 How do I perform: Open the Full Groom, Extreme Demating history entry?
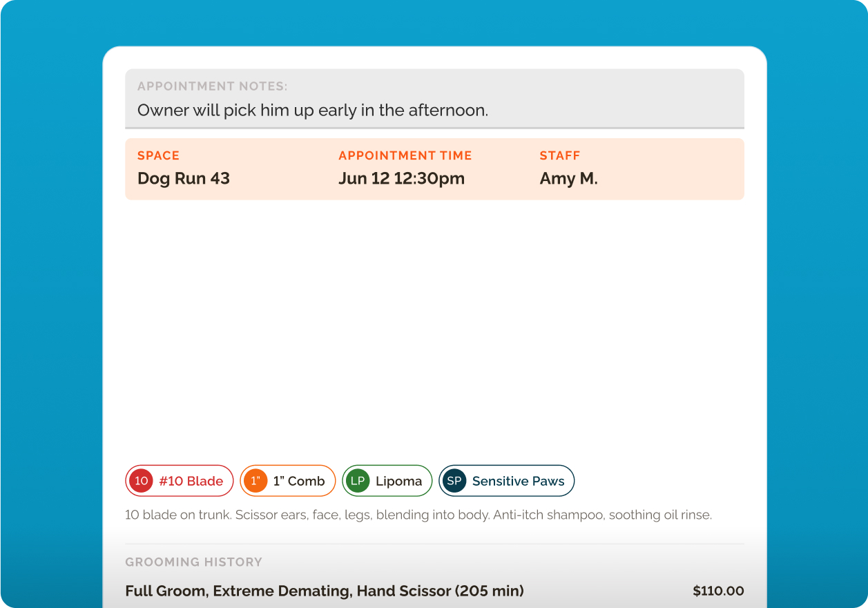coord(325,591)
